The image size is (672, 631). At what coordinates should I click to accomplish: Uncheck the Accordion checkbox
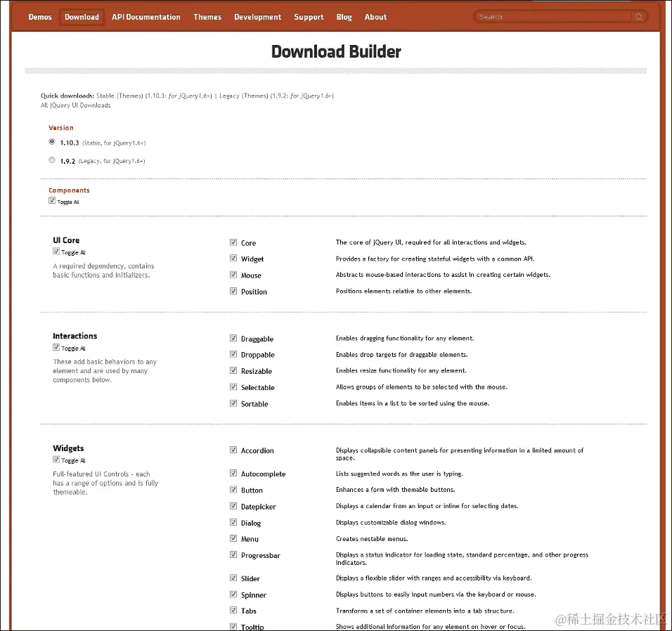pyautogui.click(x=233, y=450)
